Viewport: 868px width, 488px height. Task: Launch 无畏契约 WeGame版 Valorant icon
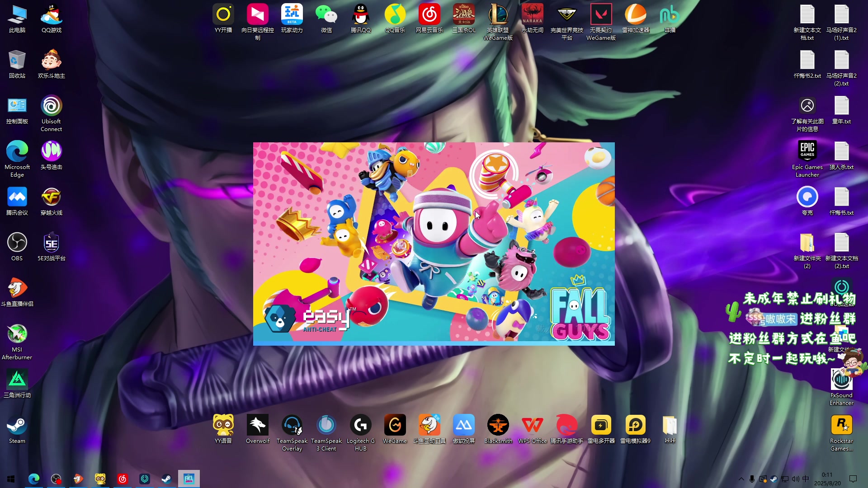point(601,23)
